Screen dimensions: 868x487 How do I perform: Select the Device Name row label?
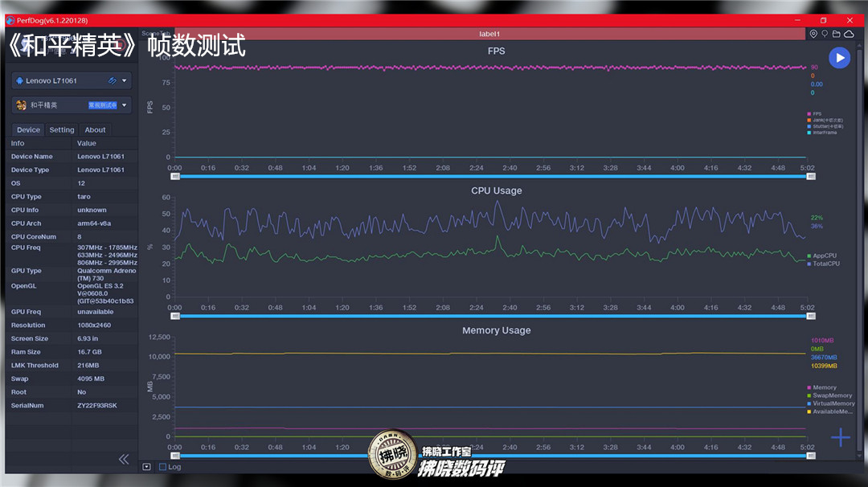point(31,157)
